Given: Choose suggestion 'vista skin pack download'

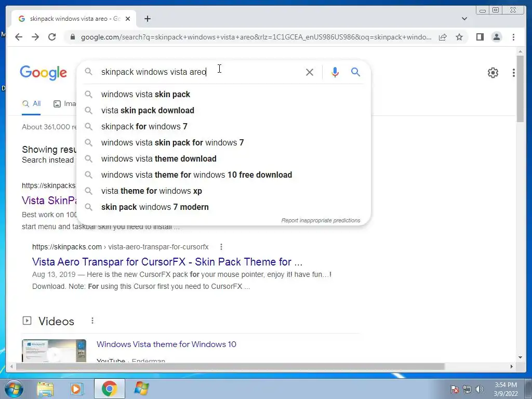Looking at the screenshot, I should coord(224,110).
